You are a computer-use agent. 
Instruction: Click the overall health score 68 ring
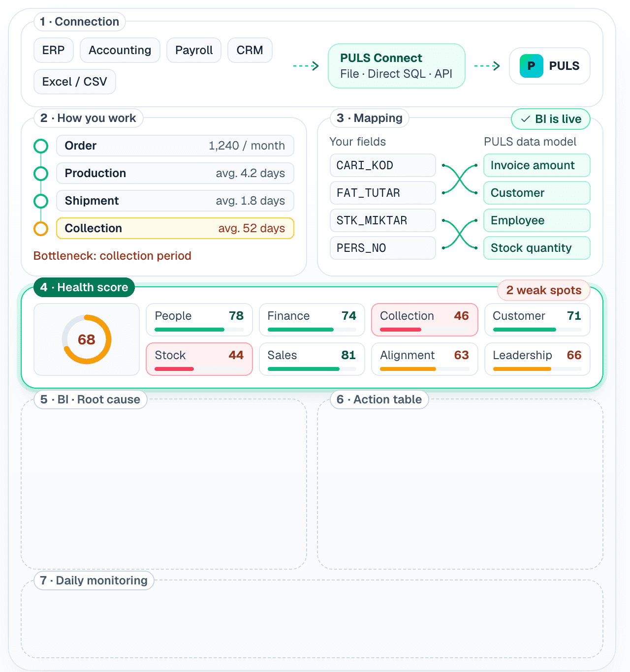tap(87, 339)
